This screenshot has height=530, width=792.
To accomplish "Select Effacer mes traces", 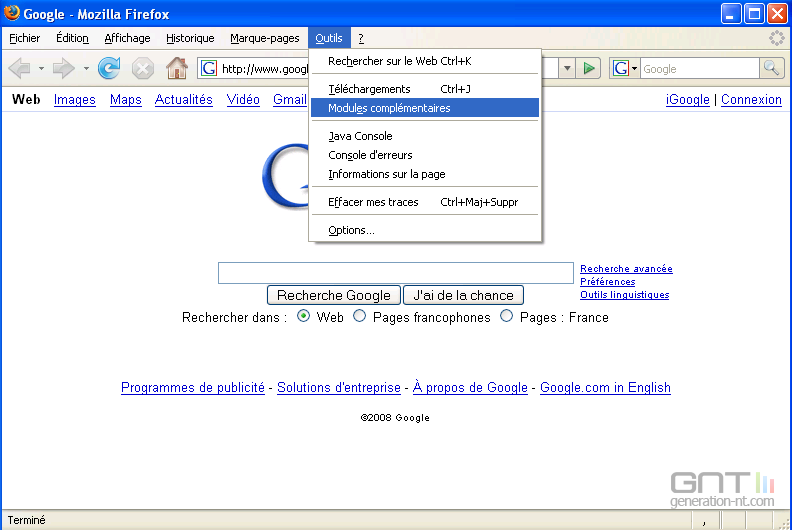I will point(425,202).
